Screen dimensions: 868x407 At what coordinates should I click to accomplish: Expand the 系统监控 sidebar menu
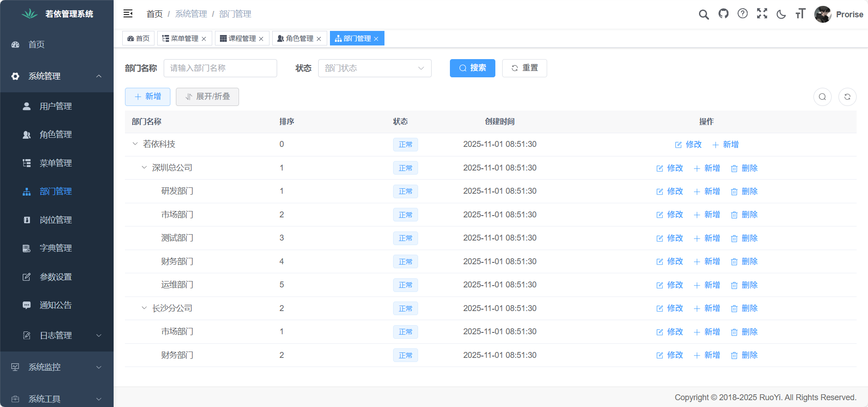click(x=57, y=367)
